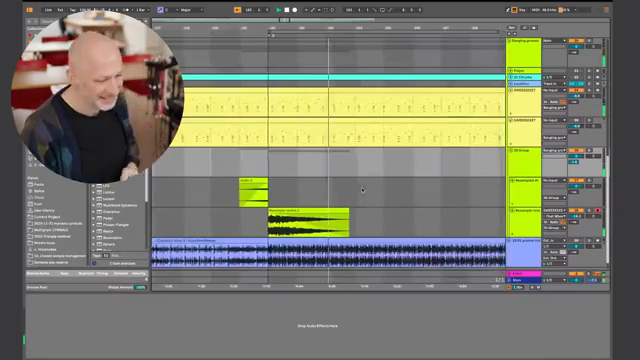
Task: Adjust the Banging grooves volume value field
Action: click(576, 47)
